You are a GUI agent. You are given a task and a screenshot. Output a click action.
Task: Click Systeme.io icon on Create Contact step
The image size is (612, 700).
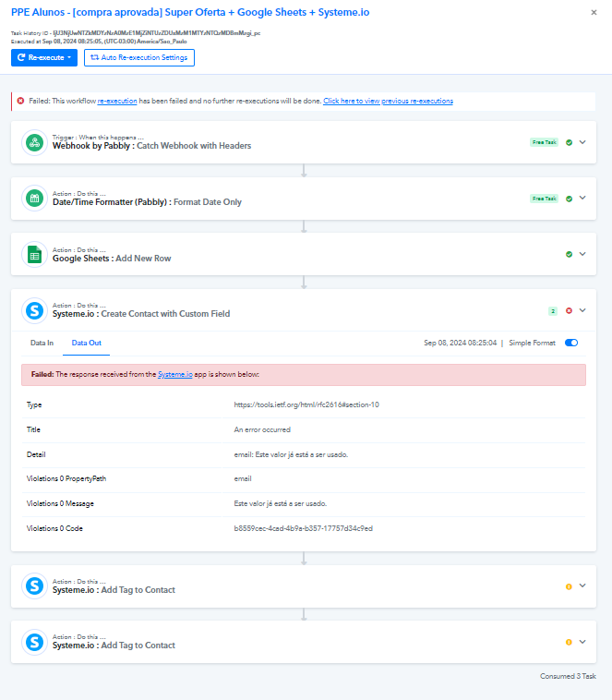coord(34,310)
